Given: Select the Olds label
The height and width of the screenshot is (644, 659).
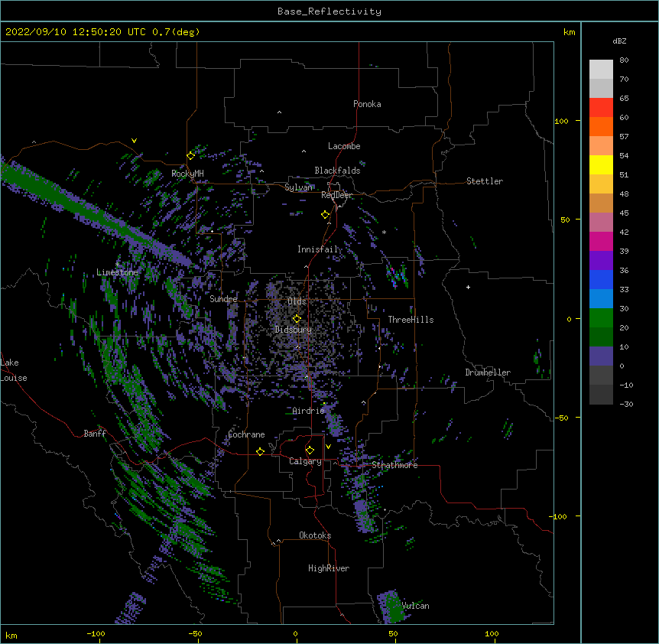Looking at the screenshot, I should coord(297,301).
